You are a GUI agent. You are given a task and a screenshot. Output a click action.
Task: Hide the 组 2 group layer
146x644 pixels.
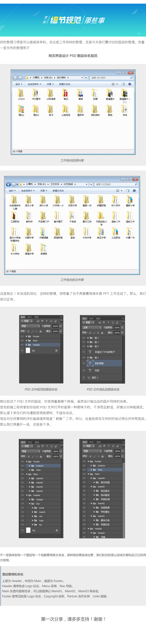coord(84,338)
